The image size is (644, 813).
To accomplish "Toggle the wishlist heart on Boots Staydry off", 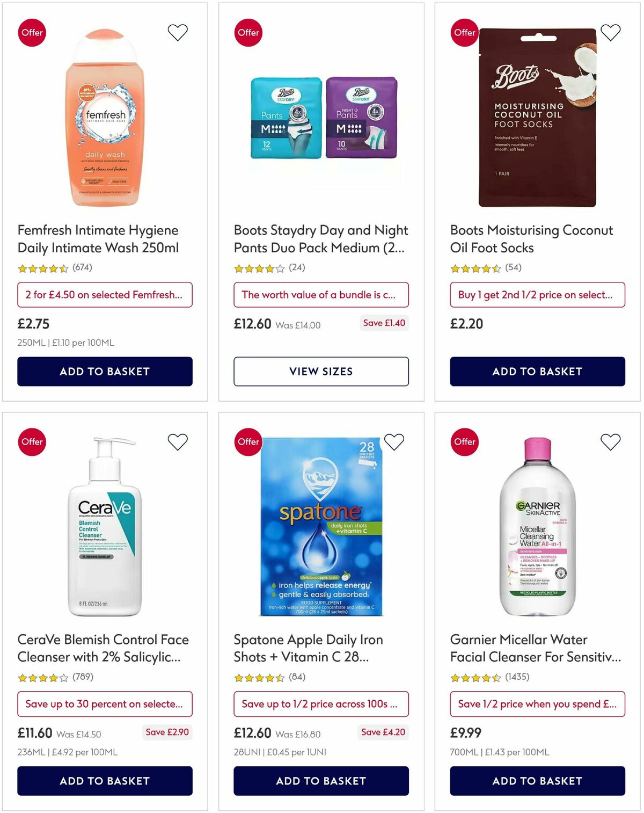I will pyautogui.click(x=393, y=32).
